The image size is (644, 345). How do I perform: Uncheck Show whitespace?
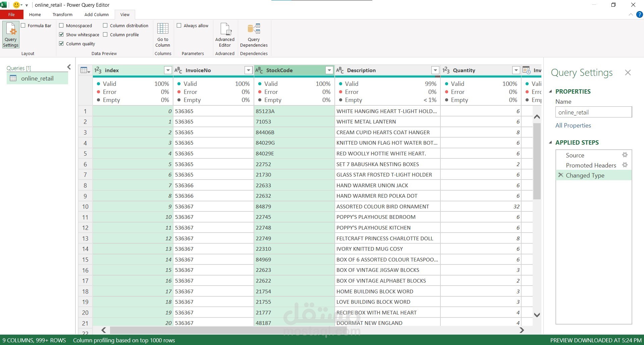tap(61, 35)
